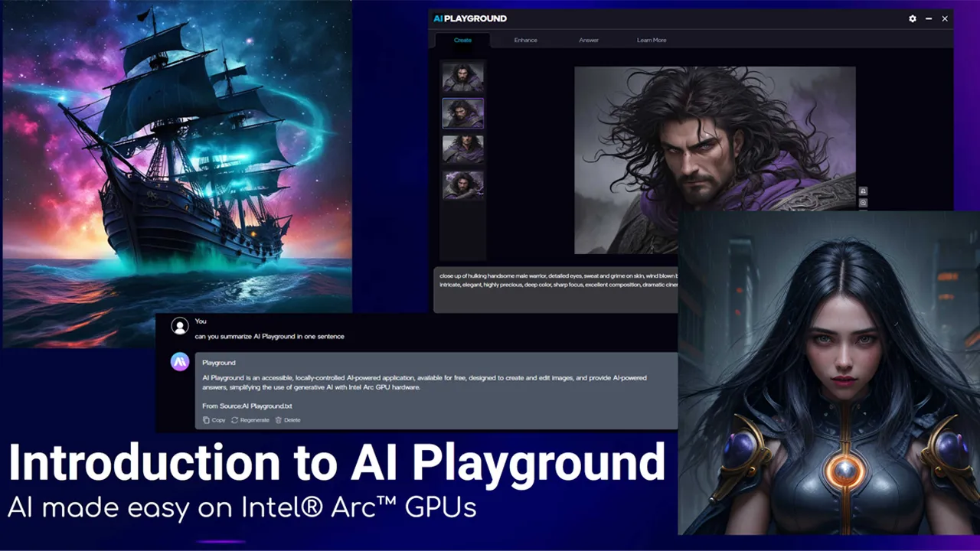This screenshot has width=980, height=551.
Task: Regenerate the Playground answer
Action: [x=250, y=420]
